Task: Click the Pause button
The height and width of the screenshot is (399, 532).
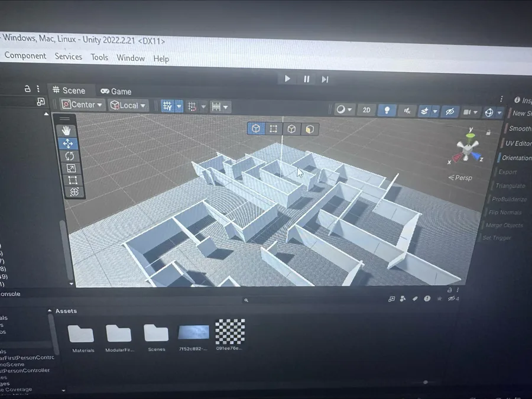Action: [x=306, y=79]
